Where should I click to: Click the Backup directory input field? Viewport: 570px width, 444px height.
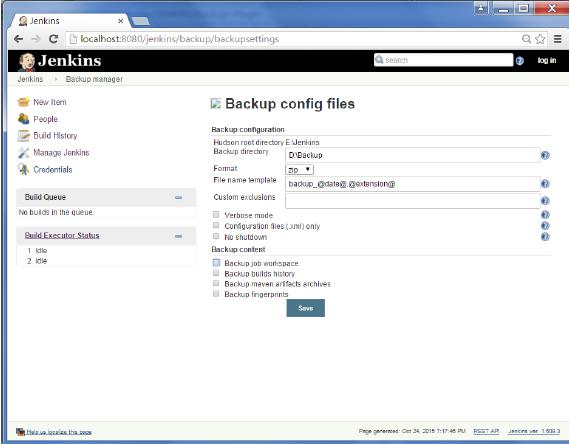(x=413, y=155)
